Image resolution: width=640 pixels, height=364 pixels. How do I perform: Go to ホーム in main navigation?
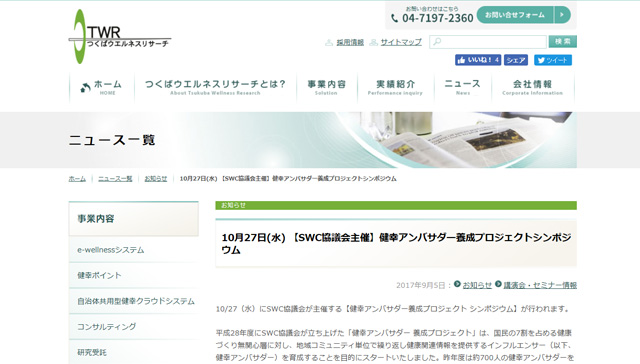pyautogui.click(x=102, y=87)
